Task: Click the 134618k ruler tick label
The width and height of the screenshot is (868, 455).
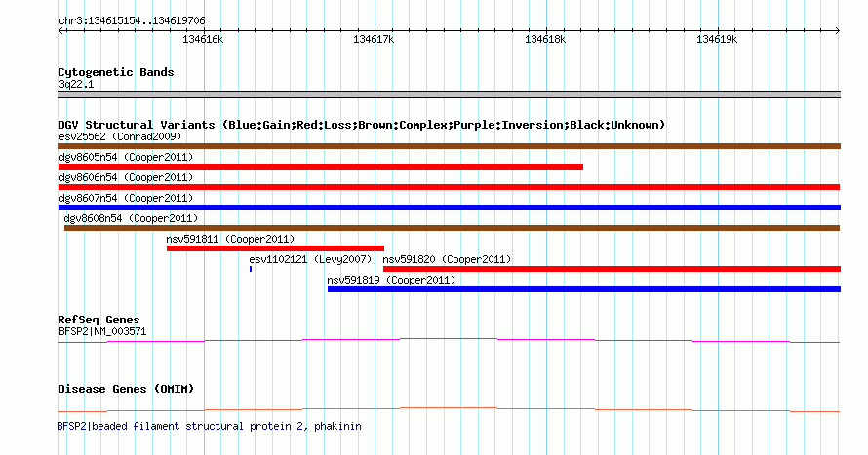Action: [545, 39]
